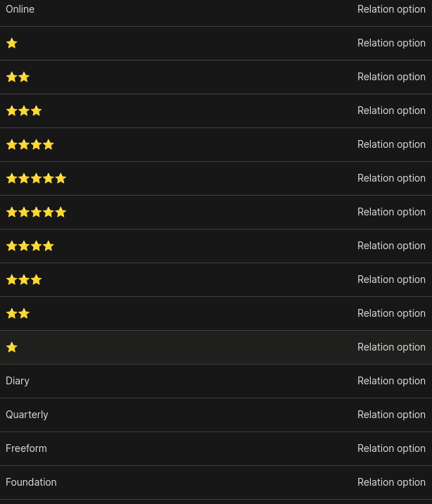Image resolution: width=432 pixels, height=504 pixels.
Task: Click the Relation option label in Online row
Action: (x=391, y=9)
